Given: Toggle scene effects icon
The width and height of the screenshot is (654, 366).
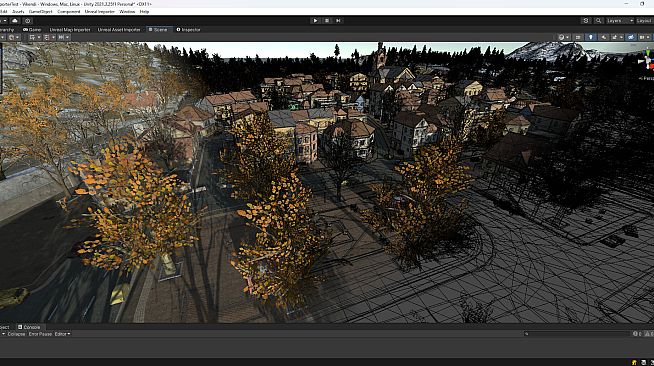Looking at the screenshot, I should 614,37.
